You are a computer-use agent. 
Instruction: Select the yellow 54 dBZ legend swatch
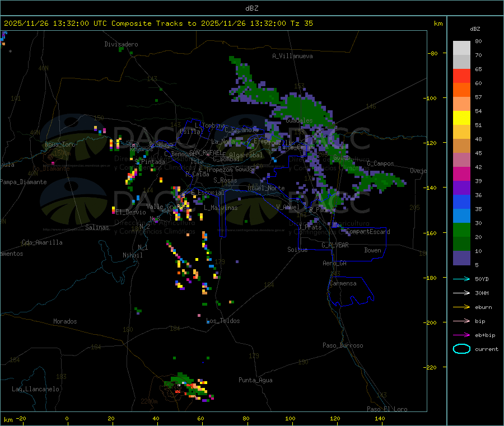tap(461, 118)
